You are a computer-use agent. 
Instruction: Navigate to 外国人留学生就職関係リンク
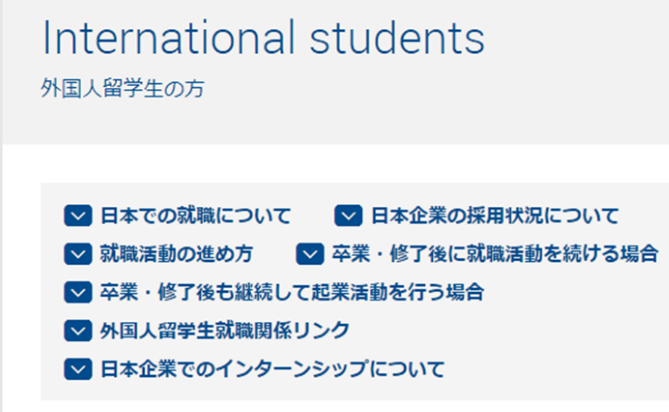click(223, 330)
